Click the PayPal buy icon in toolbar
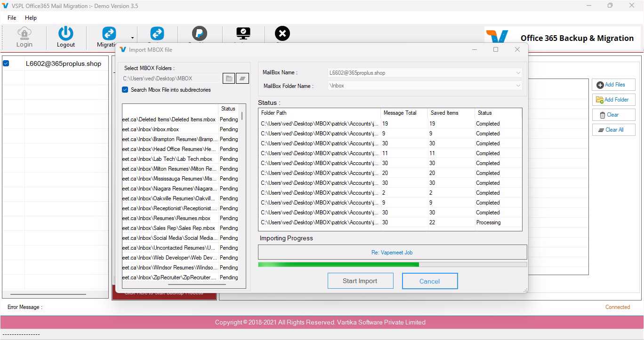644x340 pixels. [200, 33]
